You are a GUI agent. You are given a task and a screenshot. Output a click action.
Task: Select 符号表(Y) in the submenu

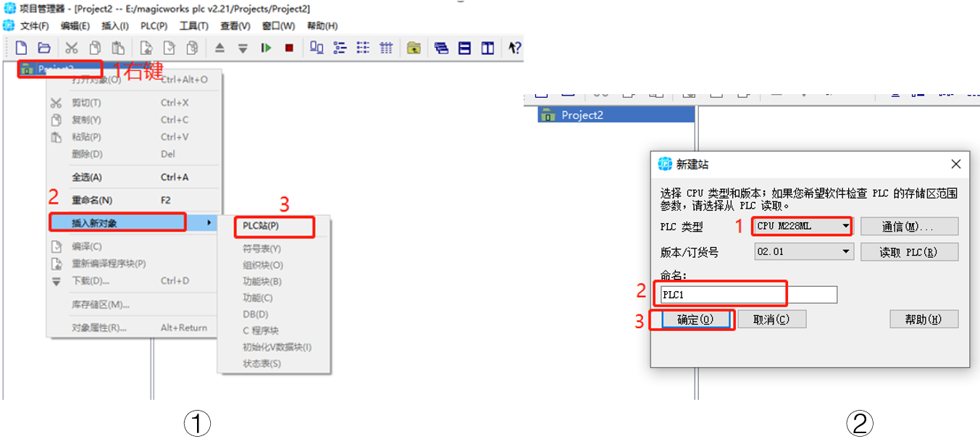click(274, 248)
